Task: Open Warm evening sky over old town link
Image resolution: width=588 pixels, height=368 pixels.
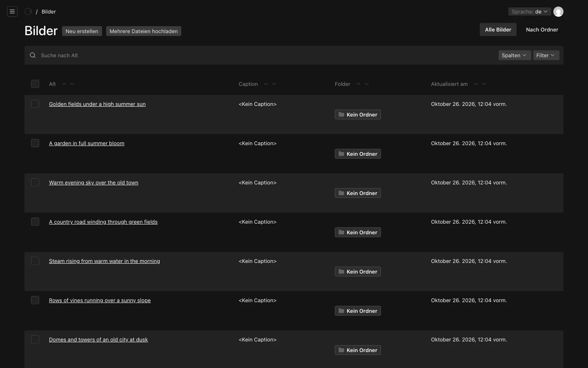Action: [x=94, y=183]
